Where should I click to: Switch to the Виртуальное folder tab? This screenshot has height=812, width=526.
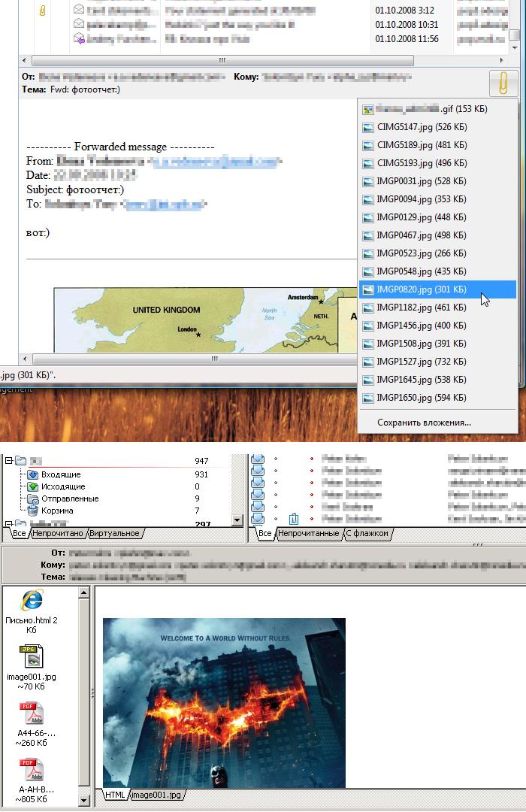click(115, 533)
